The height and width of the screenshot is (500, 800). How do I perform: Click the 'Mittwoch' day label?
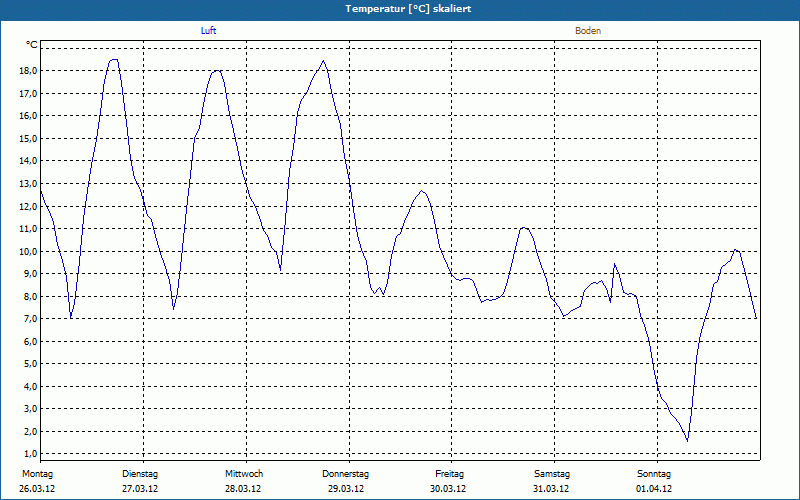244,474
